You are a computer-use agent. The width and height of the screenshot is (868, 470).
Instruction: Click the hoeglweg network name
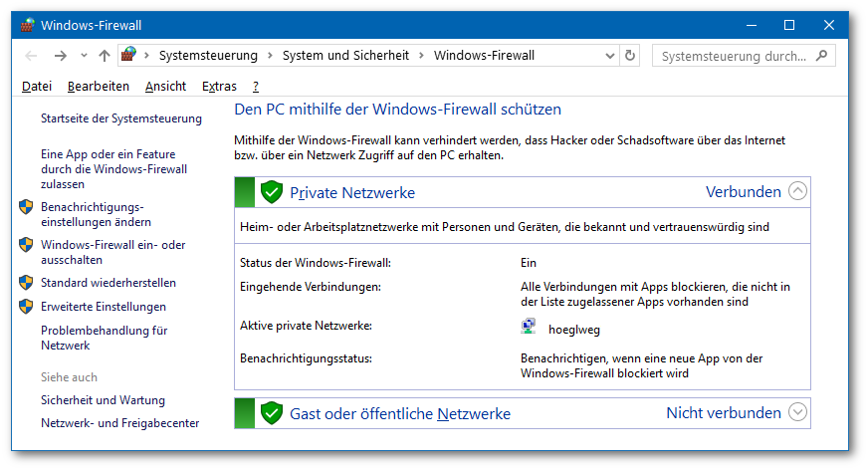574,330
